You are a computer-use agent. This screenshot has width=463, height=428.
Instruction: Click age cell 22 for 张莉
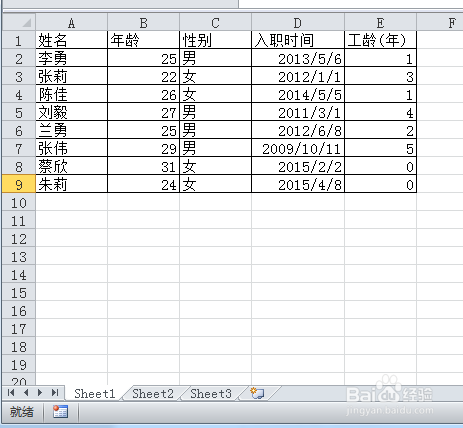[x=144, y=76]
